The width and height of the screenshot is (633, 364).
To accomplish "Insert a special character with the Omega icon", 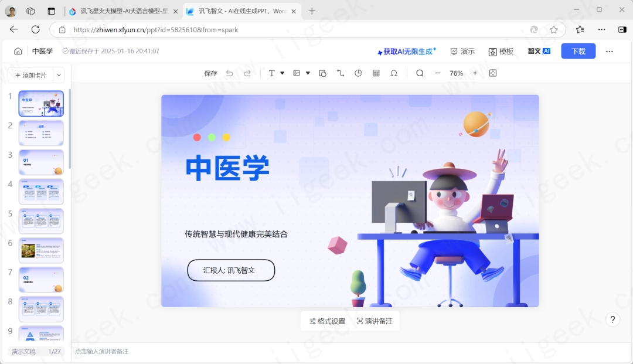I will 394,73.
